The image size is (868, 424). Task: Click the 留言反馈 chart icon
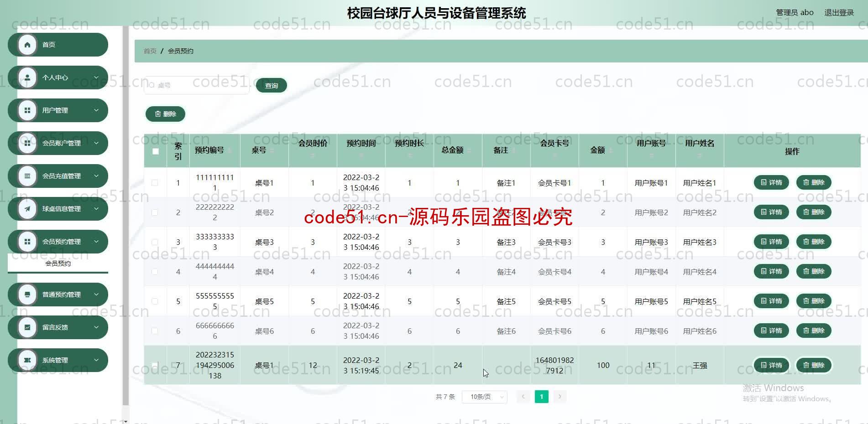pyautogui.click(x=27, y=327)
